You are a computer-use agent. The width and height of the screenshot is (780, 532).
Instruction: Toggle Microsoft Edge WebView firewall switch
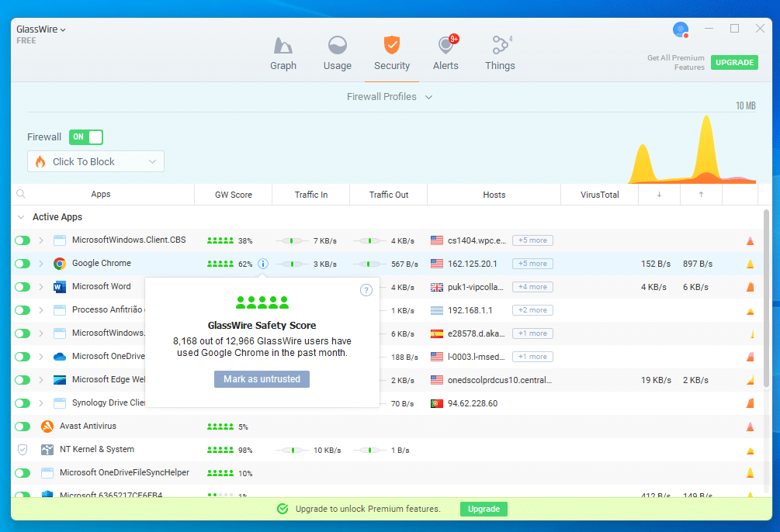[x=23, y=380]
